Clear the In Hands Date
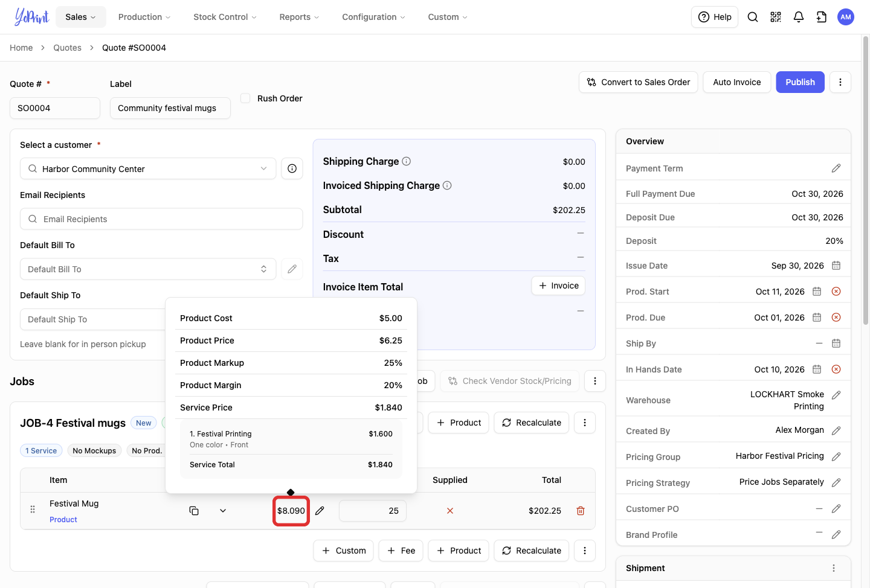870x588 pixels. coord(836,369)
